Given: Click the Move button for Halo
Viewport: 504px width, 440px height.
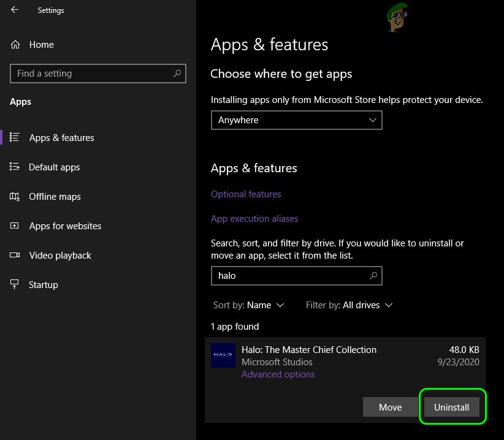Looking at the screenshot, I should point(390,407).
